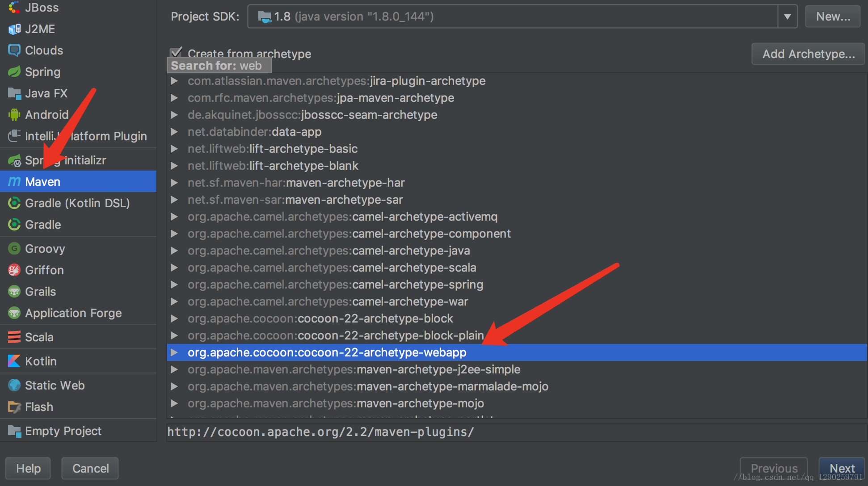This screenshot has height=486, width=868.
Task: Expand cocoon-22-archetype-webapp node
Action: [174, 352]
